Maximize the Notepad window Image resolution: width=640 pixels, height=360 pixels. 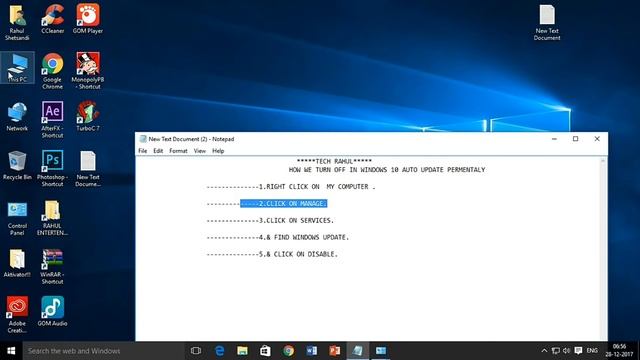[x=576, y=139]
